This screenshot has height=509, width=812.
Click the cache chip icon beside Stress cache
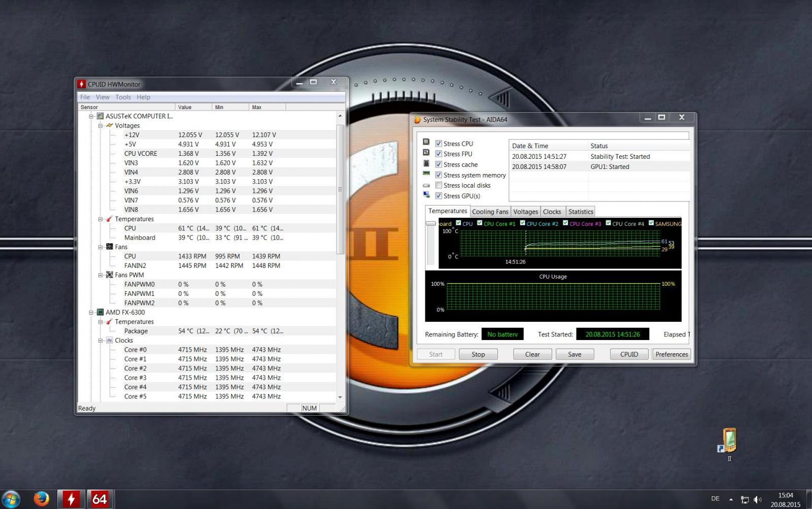pos(426,163)
